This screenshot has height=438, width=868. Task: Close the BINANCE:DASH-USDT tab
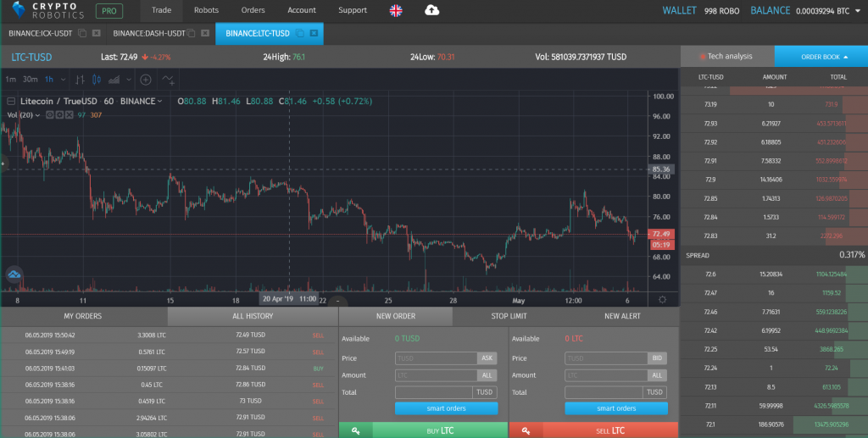click(x=205, y=33)
